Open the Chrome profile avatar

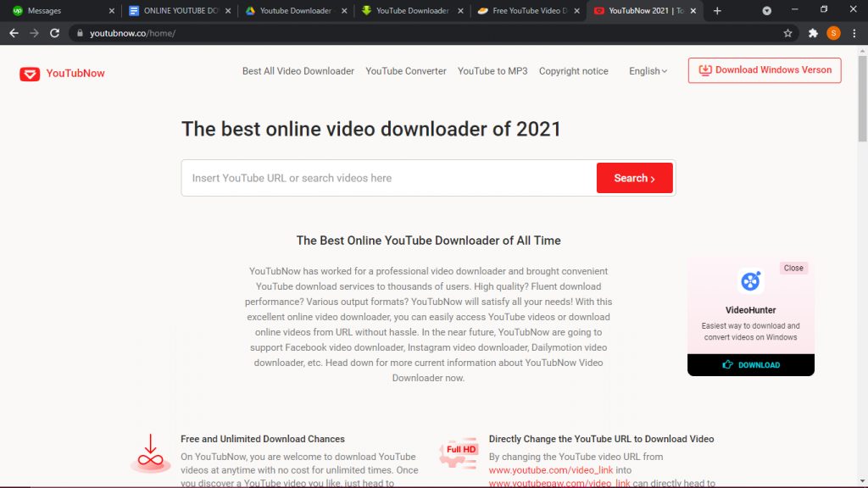(833, 33)
